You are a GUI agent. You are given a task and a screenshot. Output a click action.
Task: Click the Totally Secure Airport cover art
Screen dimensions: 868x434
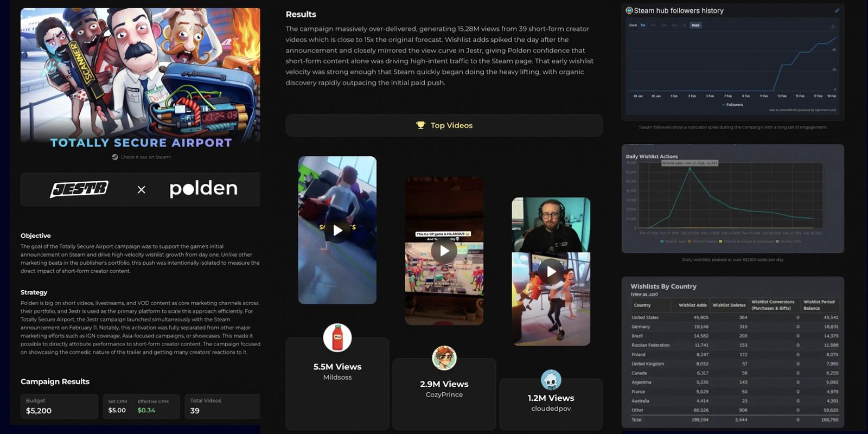(x=141, y=75)
